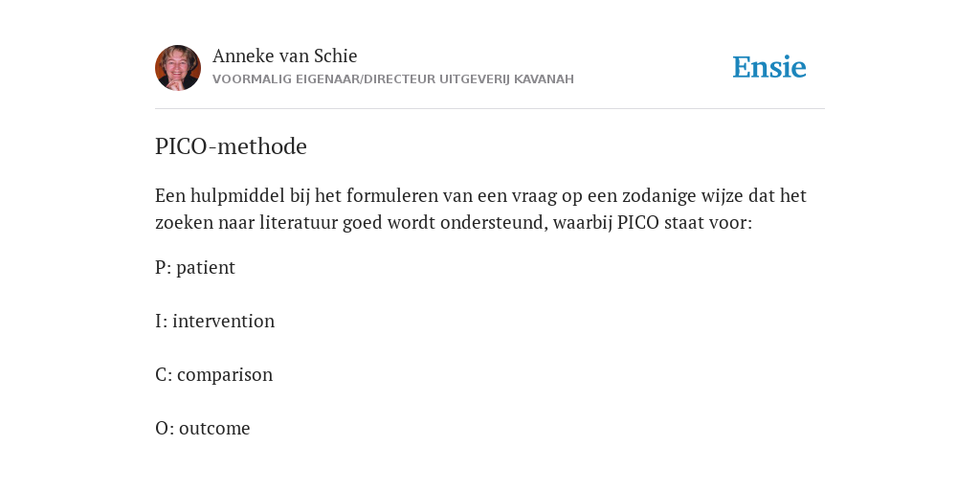Click the 'I: intervention' line

point(215,321)
